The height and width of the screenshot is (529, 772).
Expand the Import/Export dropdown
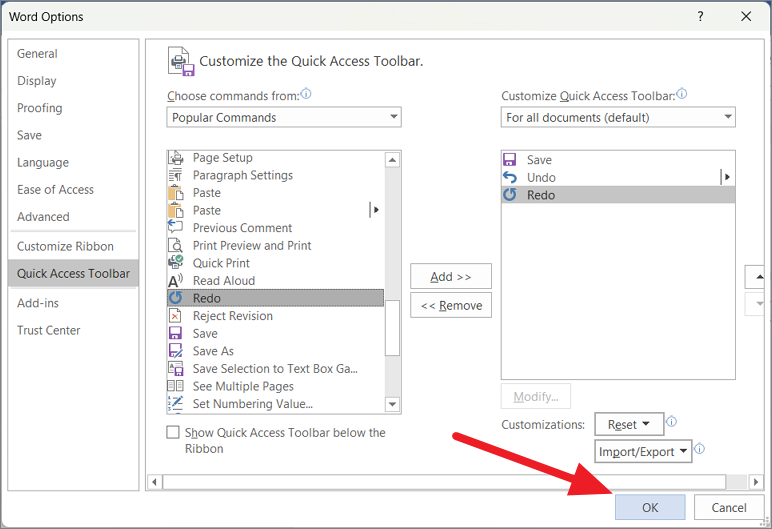[644, 451]
